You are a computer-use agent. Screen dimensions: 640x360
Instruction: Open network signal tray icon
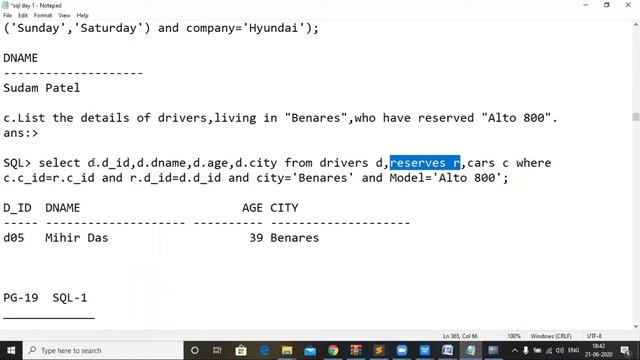click(549, 350)
